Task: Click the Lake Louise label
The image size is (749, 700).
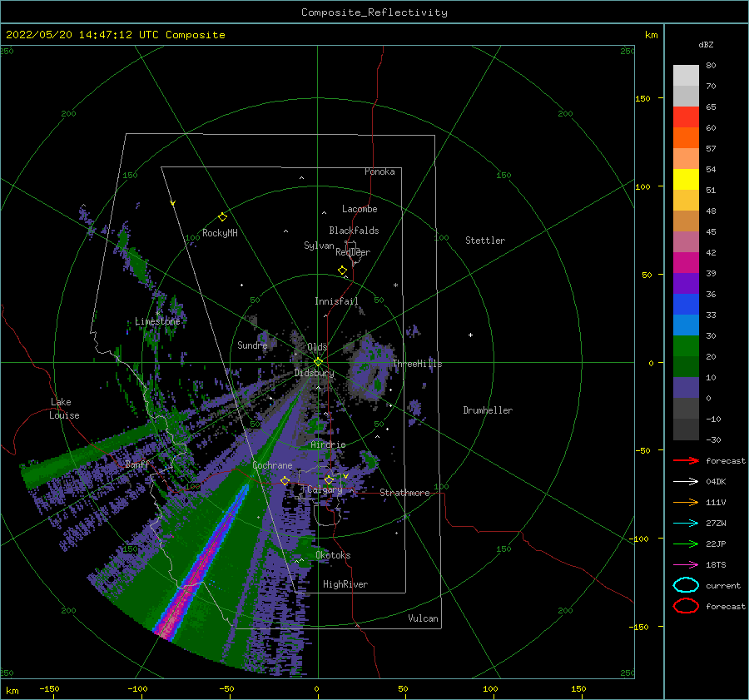Action: (x=64, y=409)
